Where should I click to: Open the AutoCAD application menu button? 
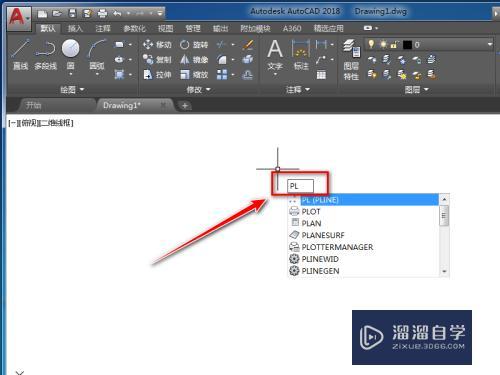(19, 18)
